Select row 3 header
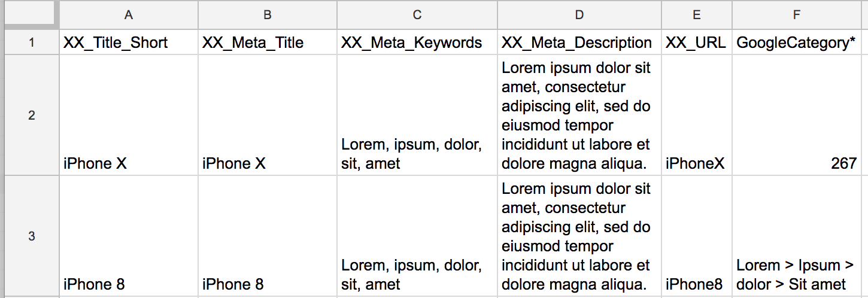868x298 pixels. [x=32, y=236]
